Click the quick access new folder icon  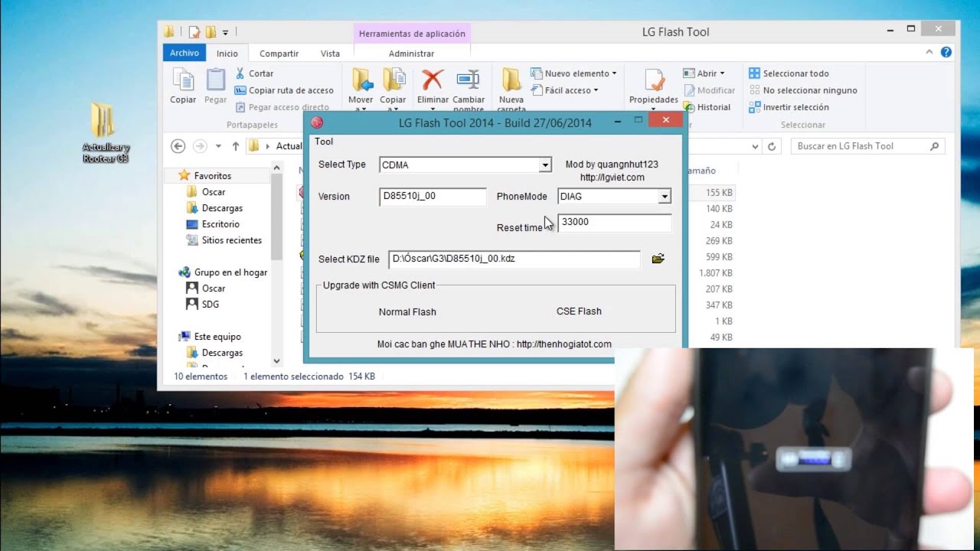click(x=211, y=32)
